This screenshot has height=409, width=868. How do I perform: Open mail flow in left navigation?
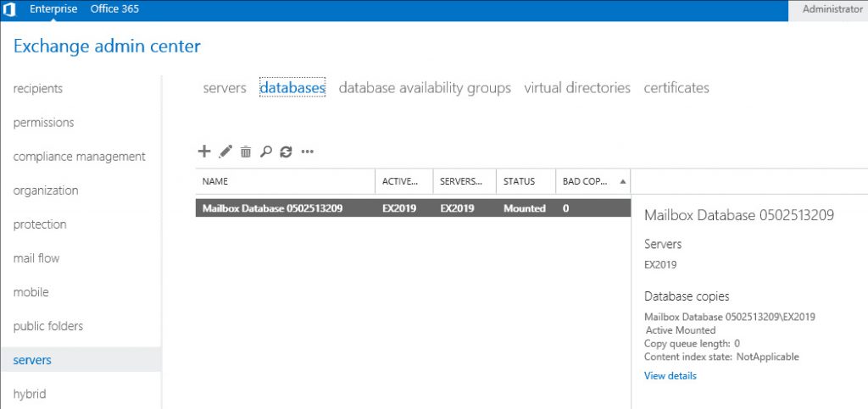point(36,258)
